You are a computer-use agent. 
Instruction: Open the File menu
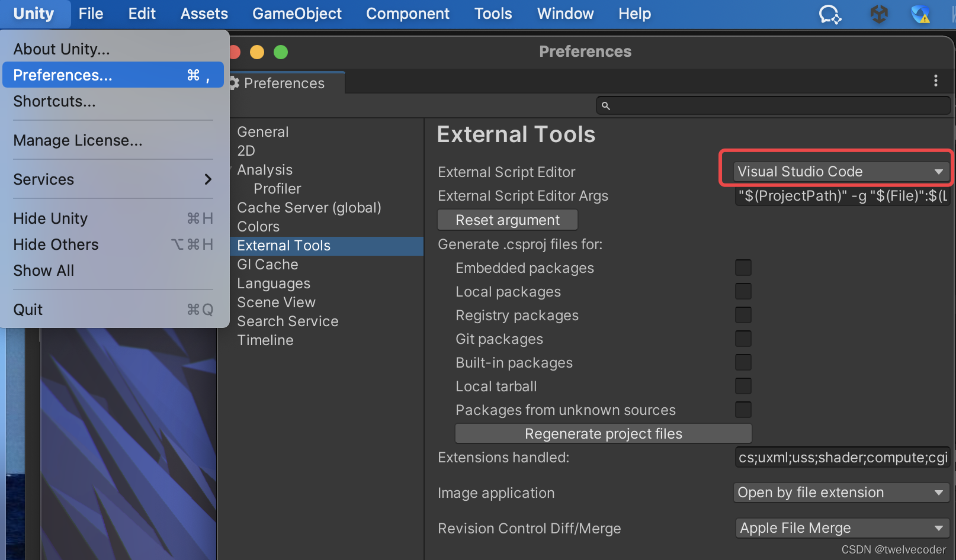coord(91,14)
